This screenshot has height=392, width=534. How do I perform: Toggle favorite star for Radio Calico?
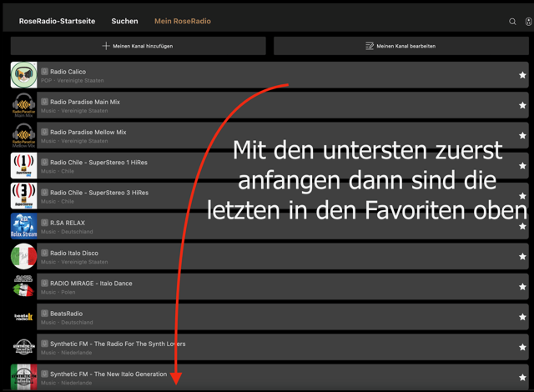pyautogui.click(x=522, y=75)
